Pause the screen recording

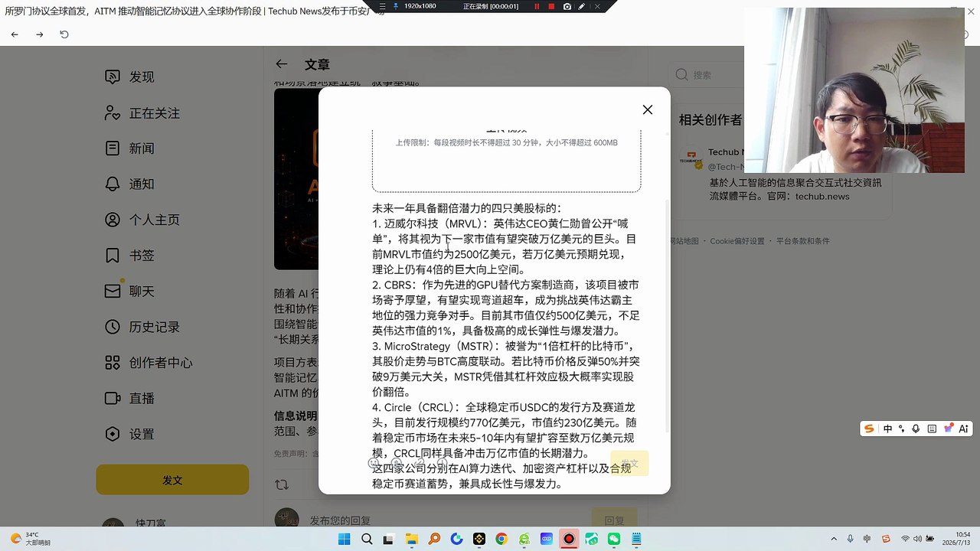[537, 6]
